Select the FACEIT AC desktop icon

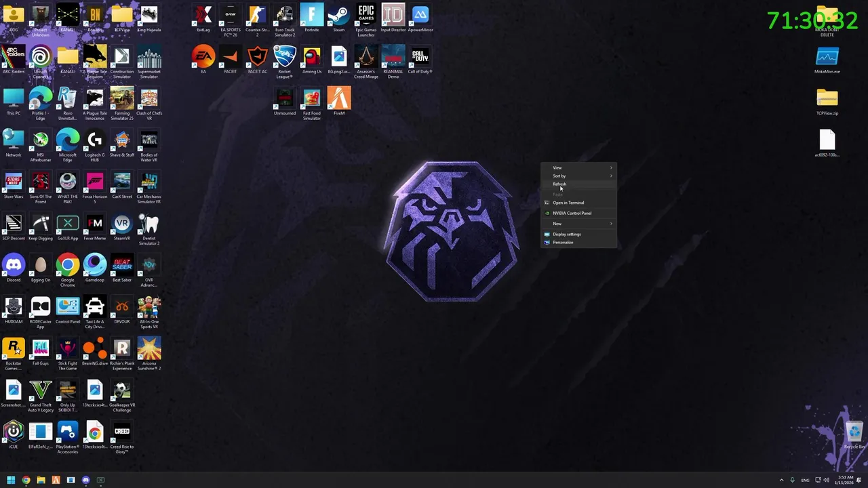click(x=258, y=60)
